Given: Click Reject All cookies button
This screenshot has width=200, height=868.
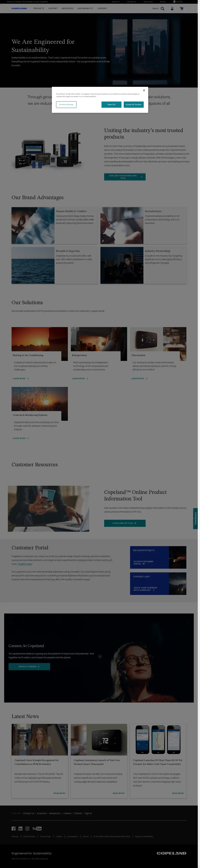Looking at the screenshot, I should click(x=111, y=104).
